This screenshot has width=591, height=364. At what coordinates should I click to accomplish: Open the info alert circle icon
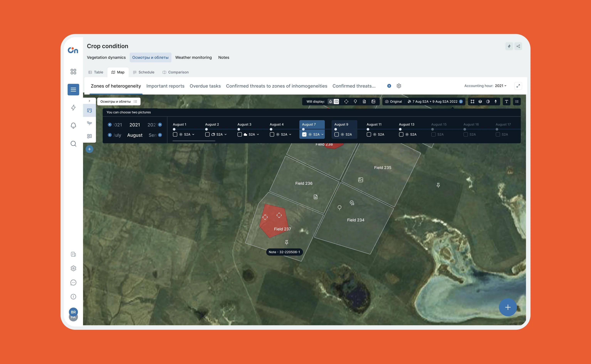click(73, 297)
